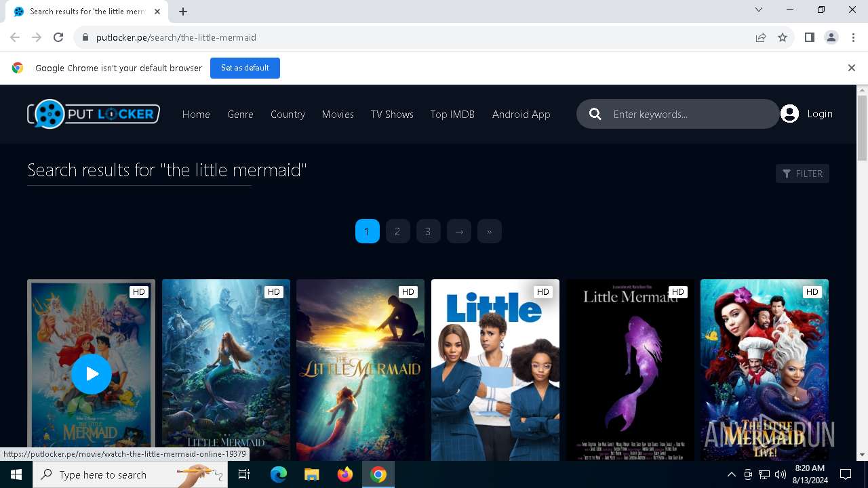The image size is (868, 488).
Task: Click the network icon in the system tray
Action: coord(764,474)
